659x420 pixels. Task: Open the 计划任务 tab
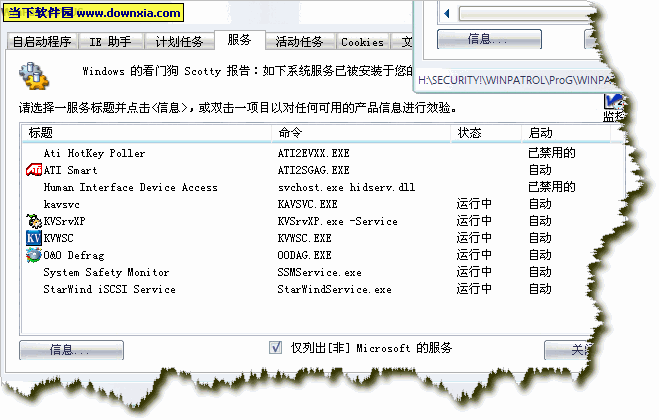[179, 42]
